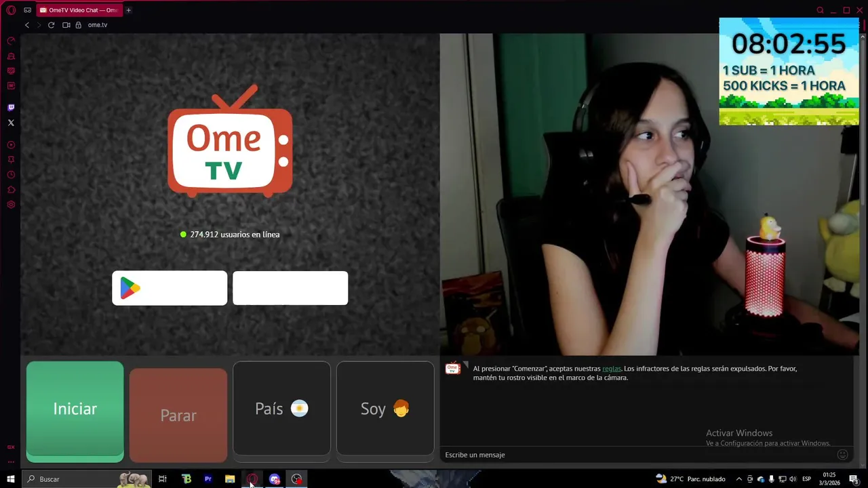Open Premiere Pro from the taskbar
This screenshot has height=488, width=868.
(x=208, y=479)
